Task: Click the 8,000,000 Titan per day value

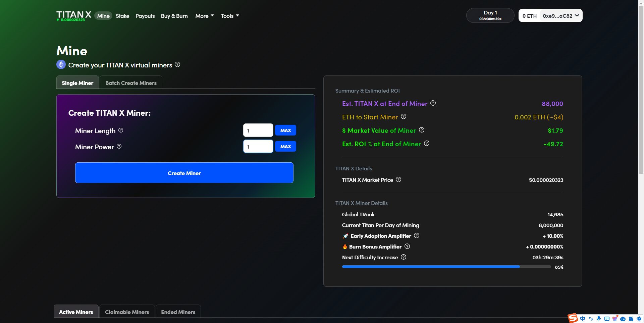Action: point(551,225)
